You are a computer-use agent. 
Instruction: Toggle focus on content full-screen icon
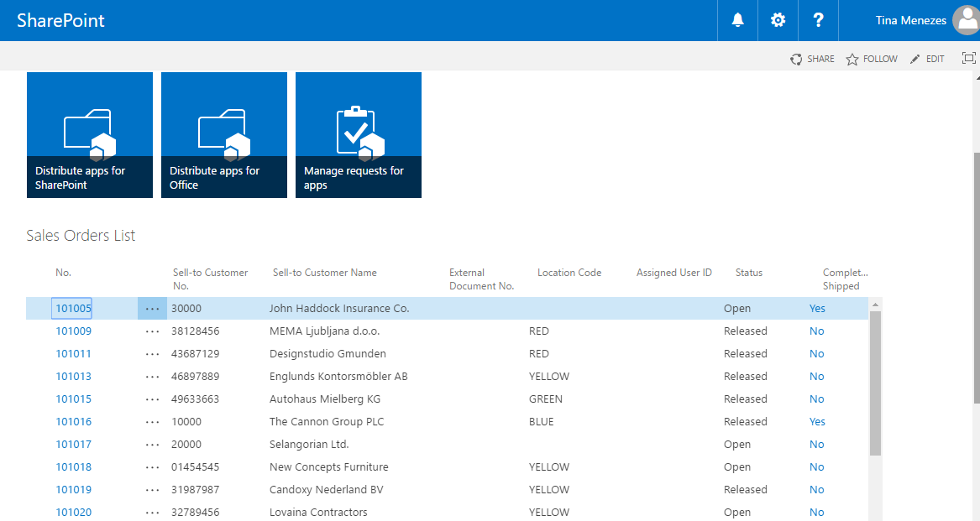[x=968, y=58]
